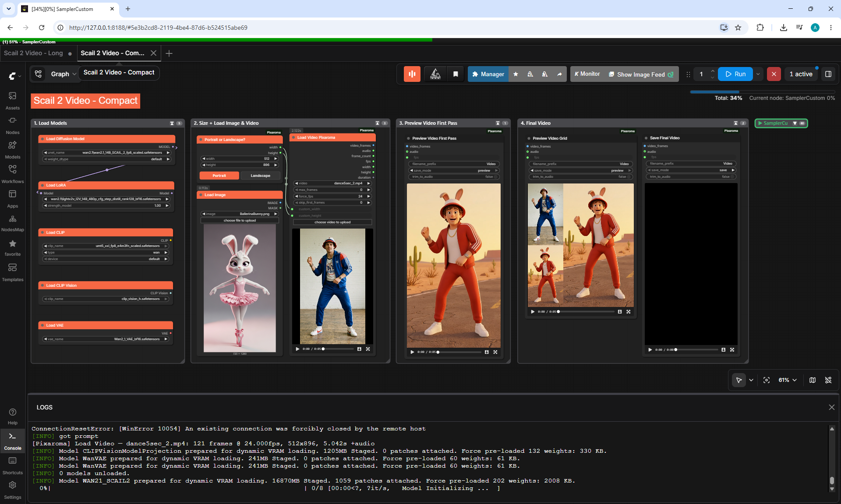Open the image file dropdown BallerinaBunny.png
The height and width of the screenshot is (504, 841).
[x=240, y=214]
